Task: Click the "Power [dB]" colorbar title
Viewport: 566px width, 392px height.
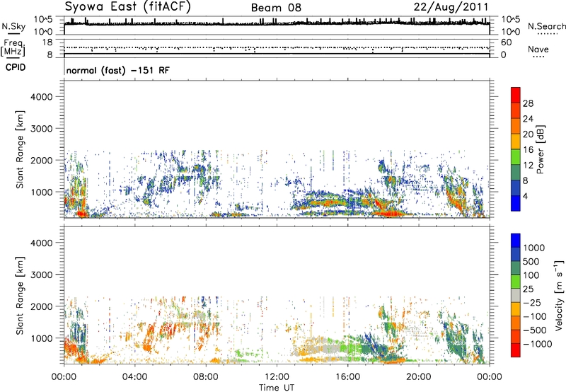Action: 540,149
